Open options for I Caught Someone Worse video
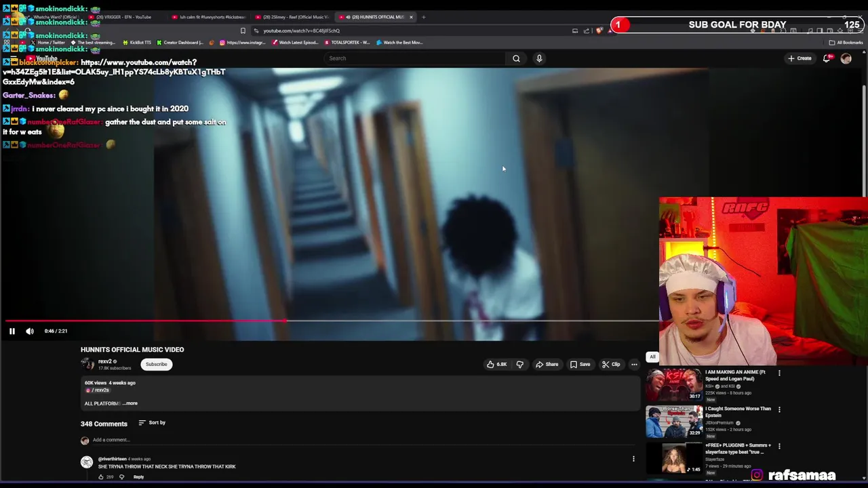868x488 pixels. [x=779, y=409]
